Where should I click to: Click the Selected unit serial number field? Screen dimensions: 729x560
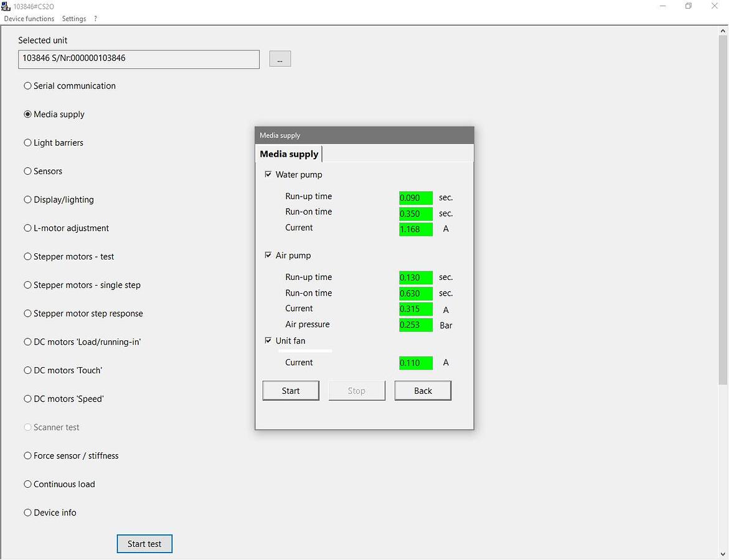click(139, 59)
